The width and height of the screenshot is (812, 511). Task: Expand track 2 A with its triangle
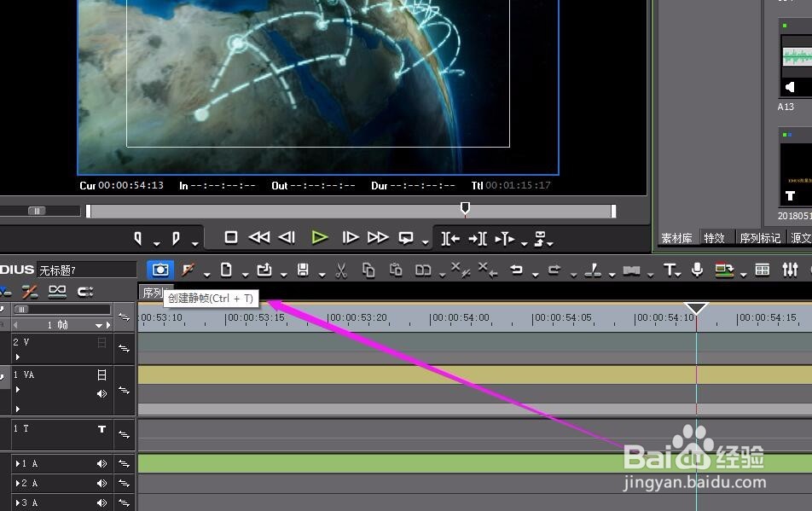(x=18, y=484)
